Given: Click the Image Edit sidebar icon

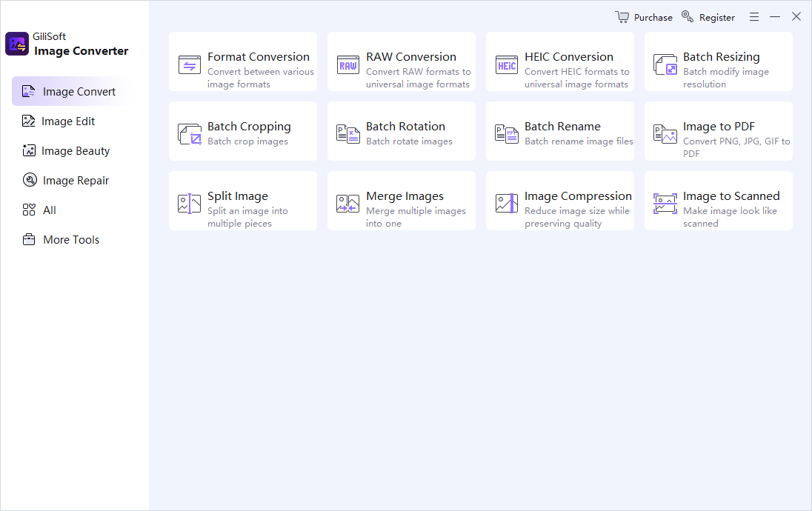Looking at the screenshot, I should (28, 121).
